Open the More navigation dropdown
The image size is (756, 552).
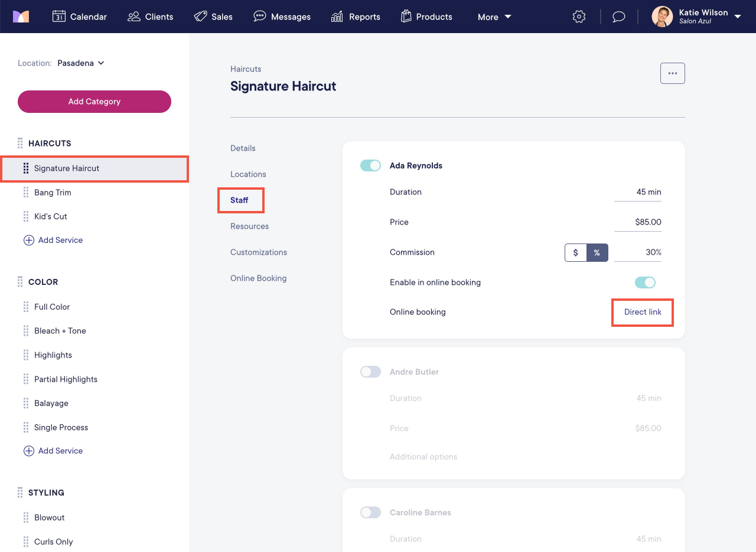pos(494,17)
